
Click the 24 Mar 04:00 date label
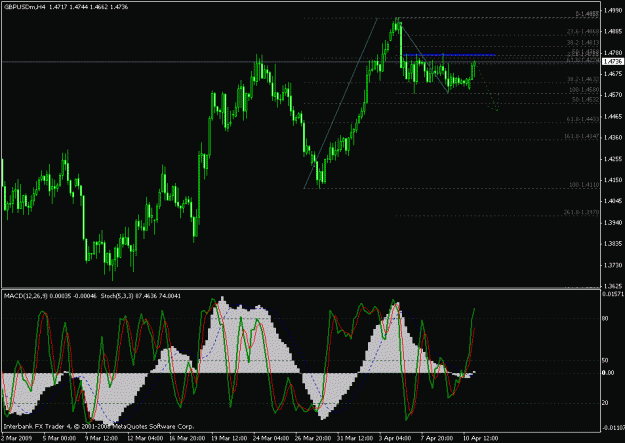point(271,438)
